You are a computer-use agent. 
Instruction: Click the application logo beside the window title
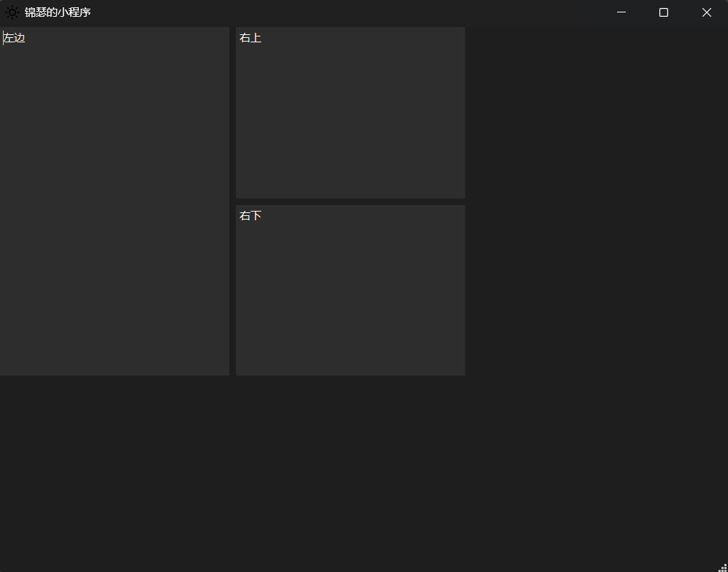[x=12, y=12]
